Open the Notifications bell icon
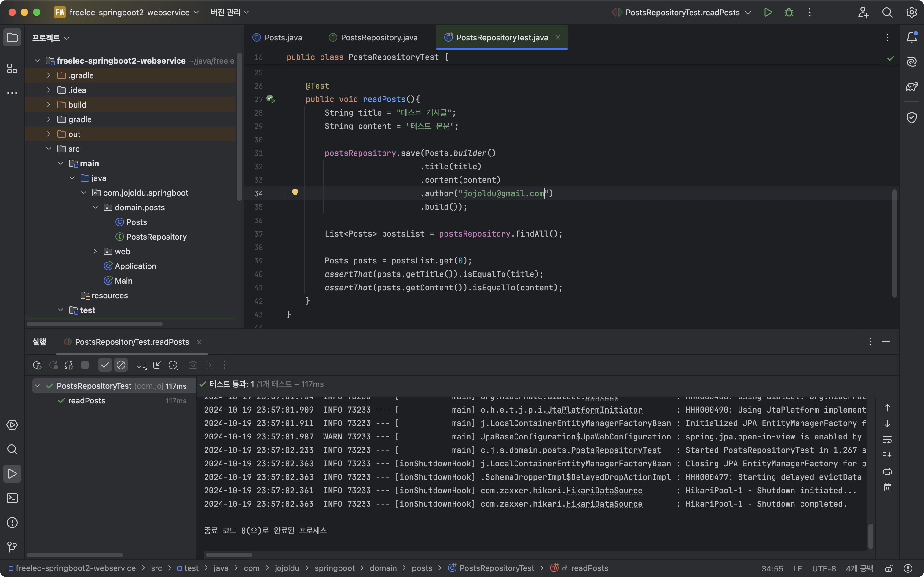The image size is (924, 577). 911,37
